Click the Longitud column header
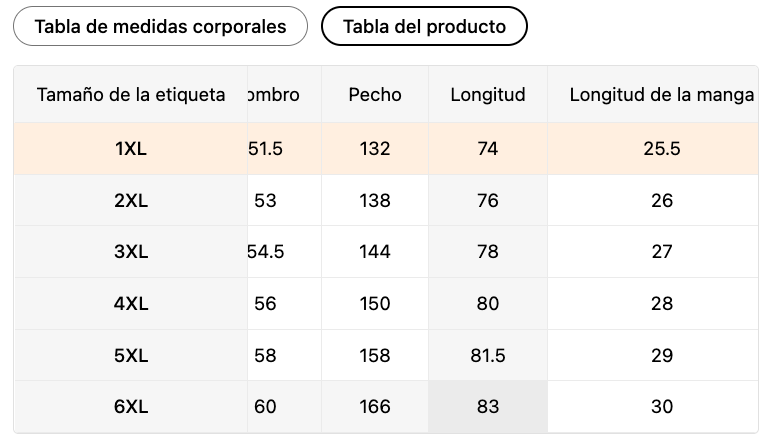774x446 pixels. coord(488,94)
